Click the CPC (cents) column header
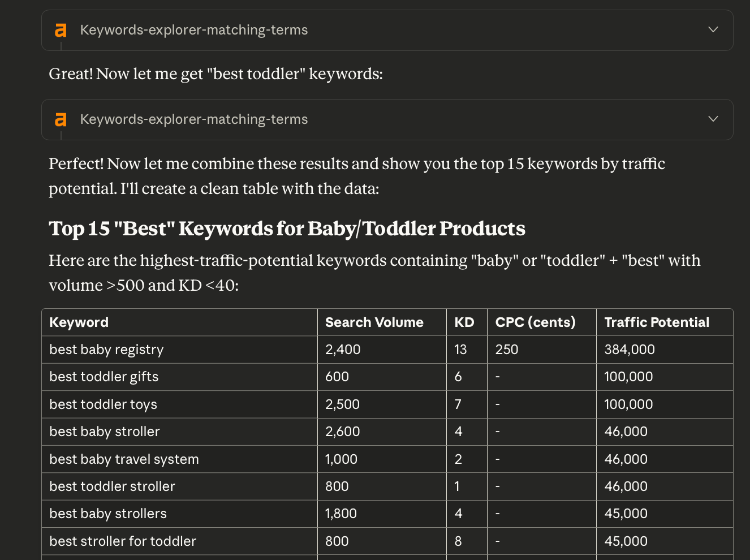 coord(535,322)
